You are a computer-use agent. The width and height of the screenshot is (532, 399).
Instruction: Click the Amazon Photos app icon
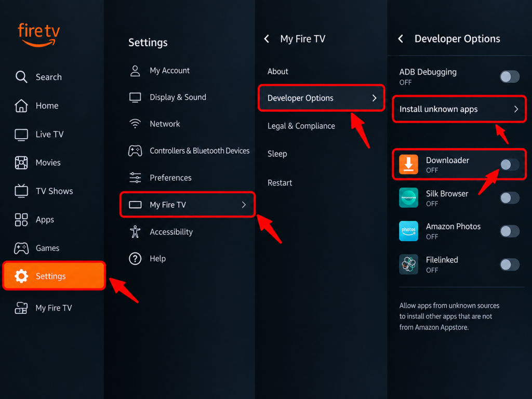(x=408, y=231)
